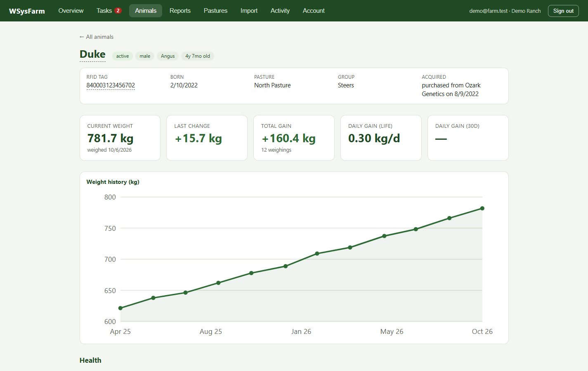The height and width of the screenshot is (371, 588).
Task: Click the Sign out button
Action: [563, 11]
